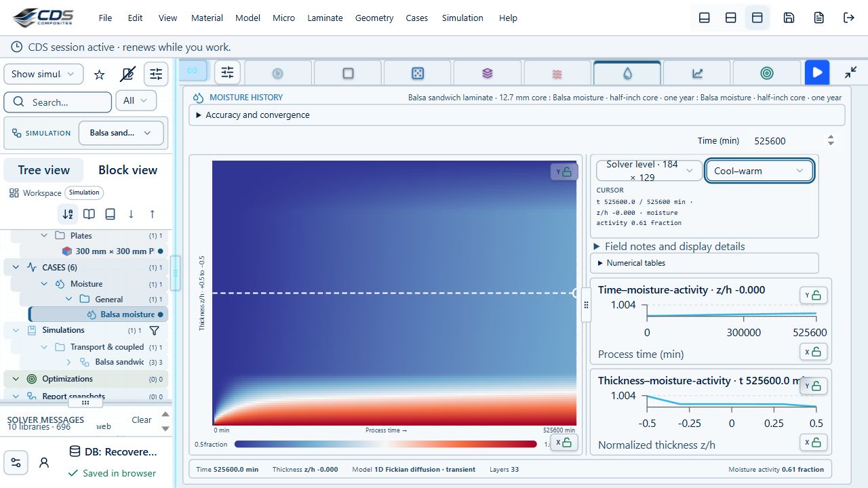The height and width of the screenshot is (488, 868).
Task: Clear the solver messages
Action: 142,420
